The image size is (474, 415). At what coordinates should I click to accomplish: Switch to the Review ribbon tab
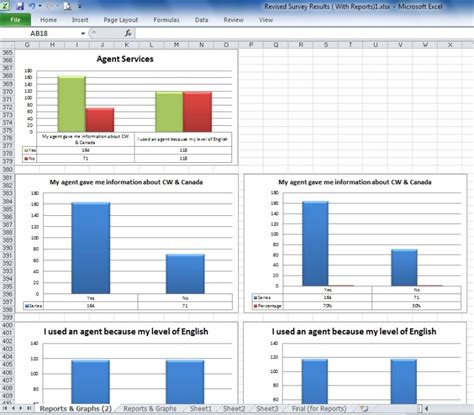tap(233, 20)
